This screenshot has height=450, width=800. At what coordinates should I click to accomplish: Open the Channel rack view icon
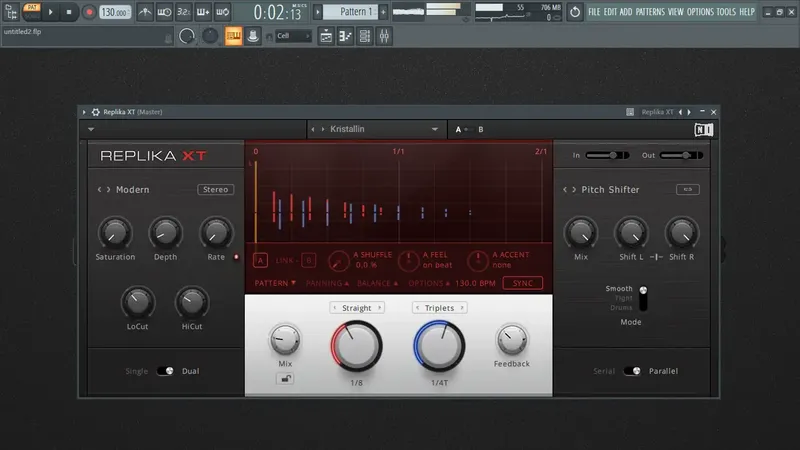coord(365,36)
